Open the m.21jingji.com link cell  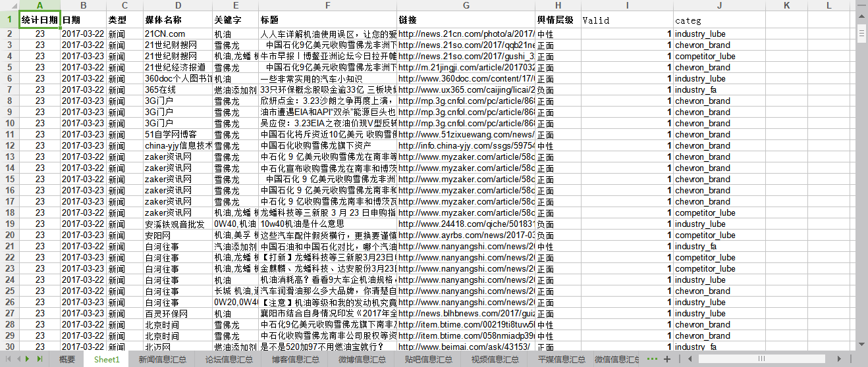pyautogui.click(x=466, y=67)
